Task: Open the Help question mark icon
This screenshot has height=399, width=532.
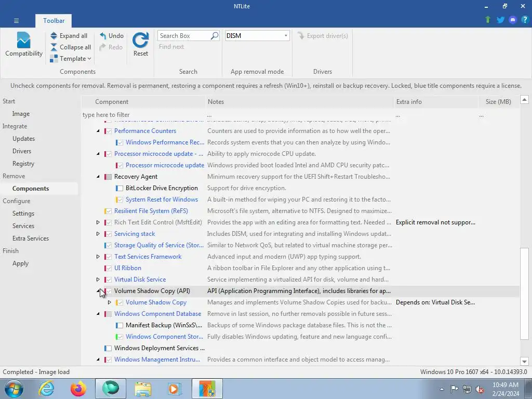Action: (525, 20)
